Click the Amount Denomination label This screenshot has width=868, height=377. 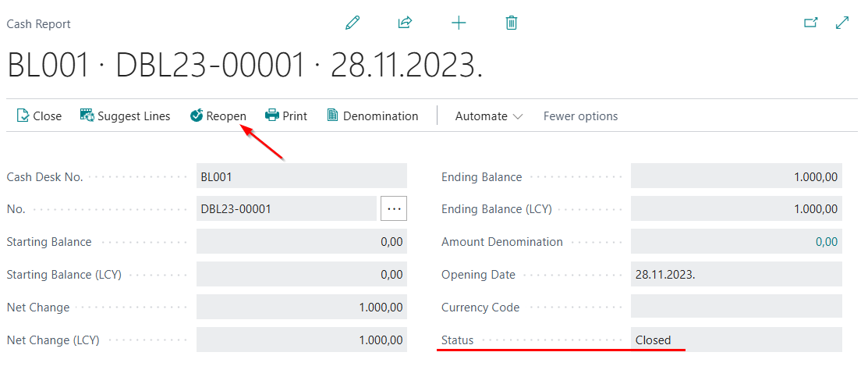point(501,242)
